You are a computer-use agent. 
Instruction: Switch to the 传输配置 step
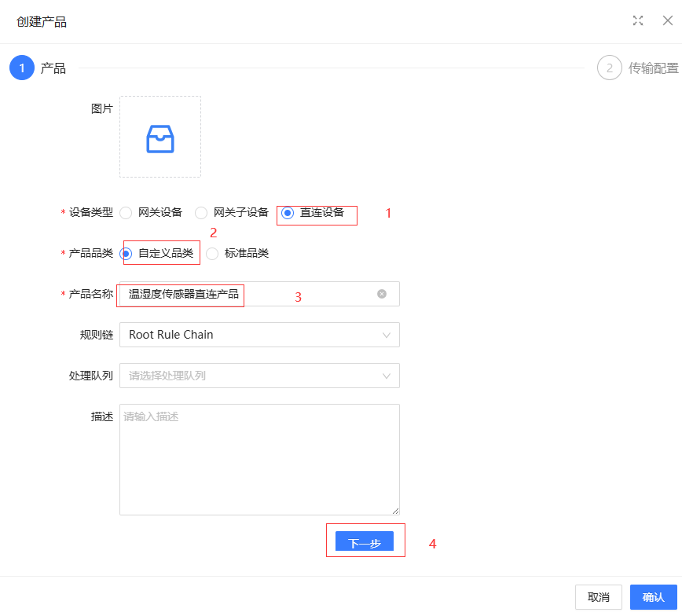(x=652, y=68)
